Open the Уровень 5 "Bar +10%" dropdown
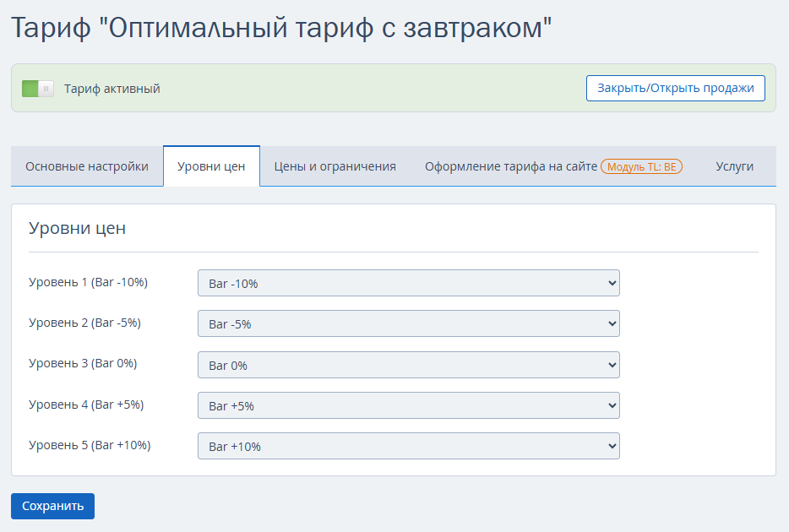 click(409, 446)
